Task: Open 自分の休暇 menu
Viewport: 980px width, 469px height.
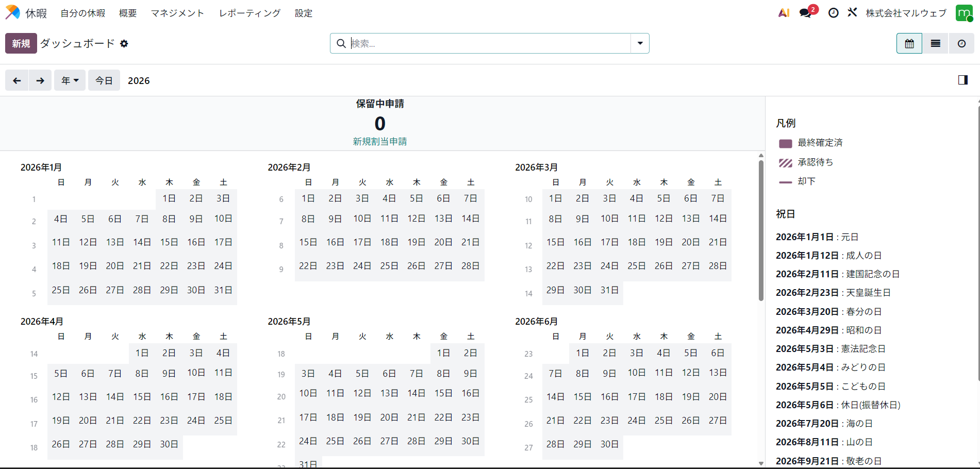Action: click(x=82, y=13)
